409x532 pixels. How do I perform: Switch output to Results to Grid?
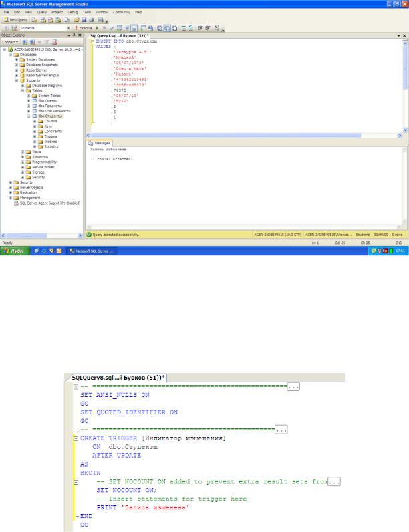[x=167, y=28]
